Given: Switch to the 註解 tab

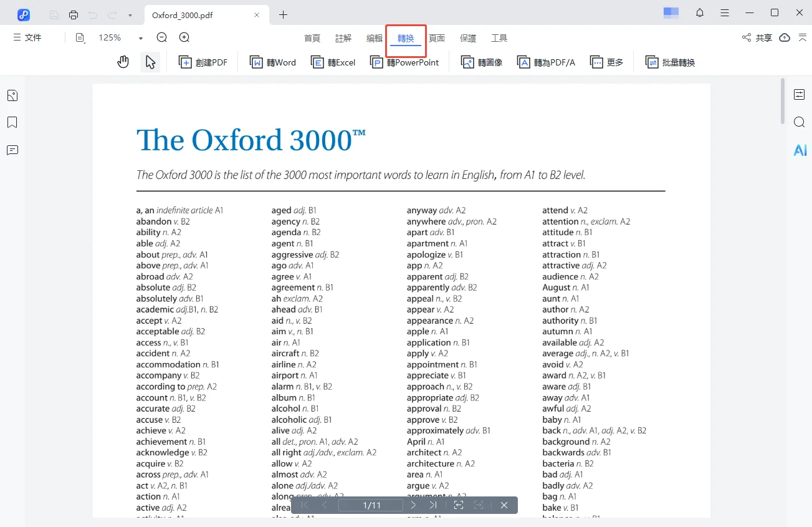Looking at the screenshot, I should click(343, 38).
